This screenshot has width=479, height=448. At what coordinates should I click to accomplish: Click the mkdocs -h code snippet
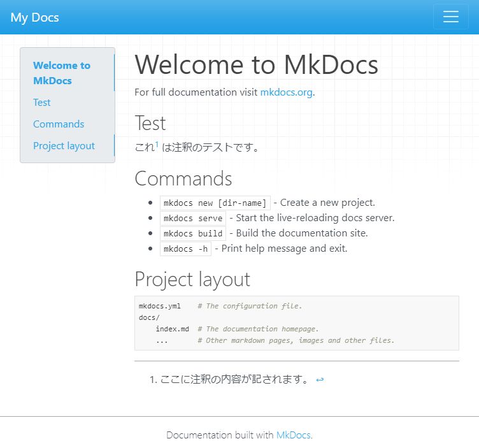pos(185,249)
